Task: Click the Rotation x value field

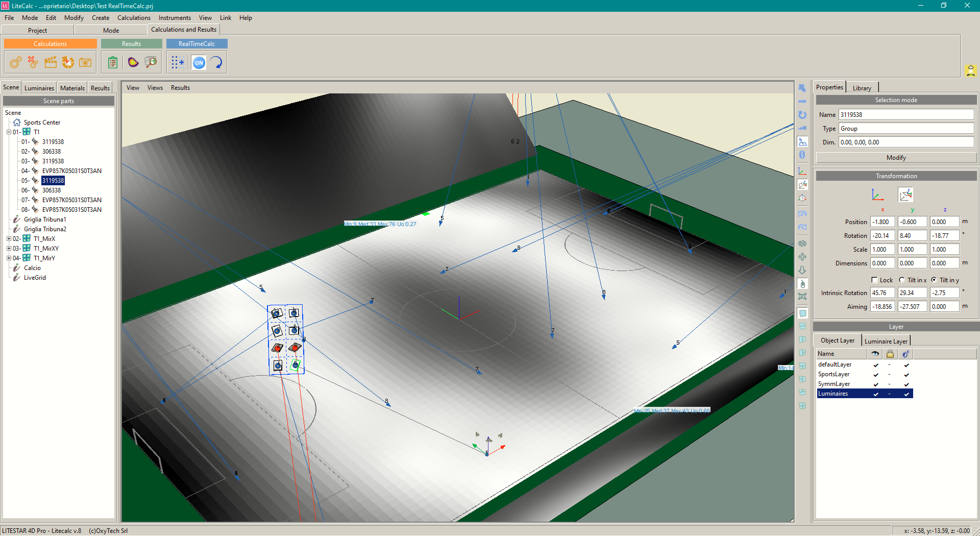Action: click(882, 236)
